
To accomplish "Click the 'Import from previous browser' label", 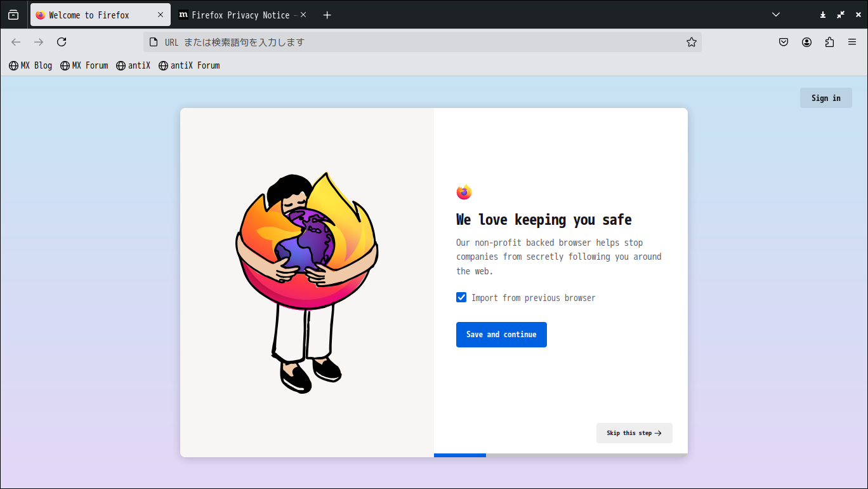I will pos(534,298).
